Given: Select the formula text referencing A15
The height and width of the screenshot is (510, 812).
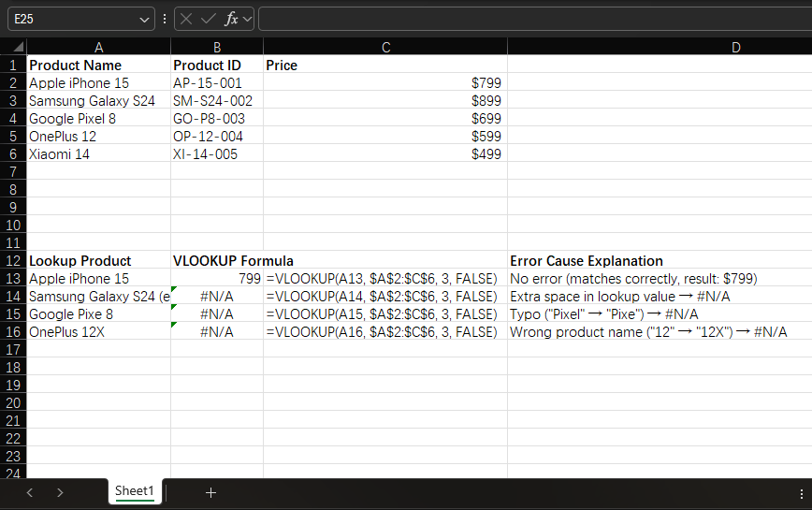Looking at the screenshot, I should click(385, 314).
